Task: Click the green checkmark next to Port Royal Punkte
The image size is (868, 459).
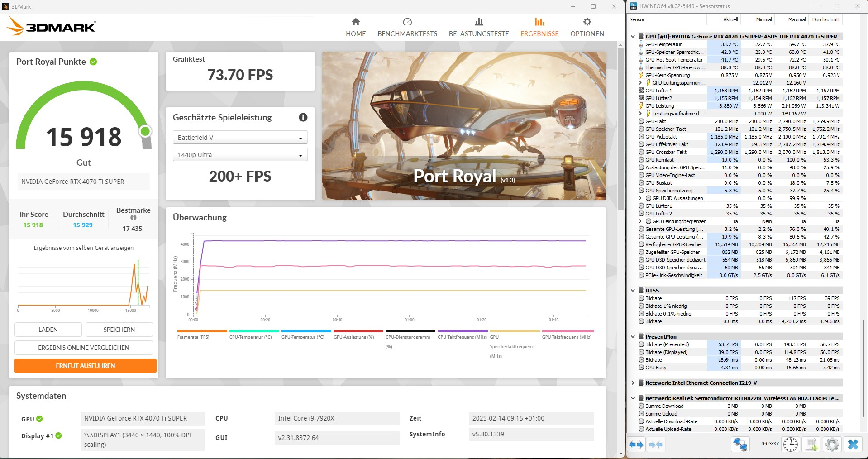Action: (93, 62)
